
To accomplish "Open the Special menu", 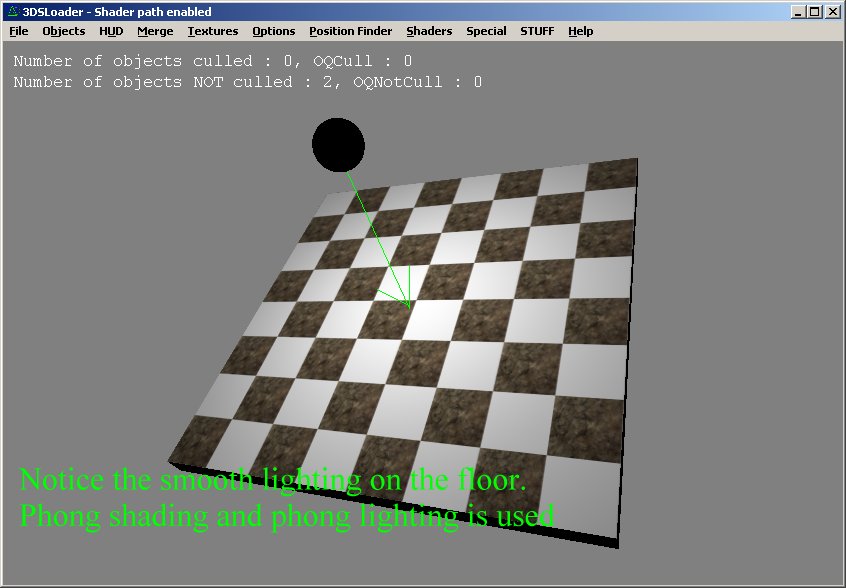I will point(486,31).
